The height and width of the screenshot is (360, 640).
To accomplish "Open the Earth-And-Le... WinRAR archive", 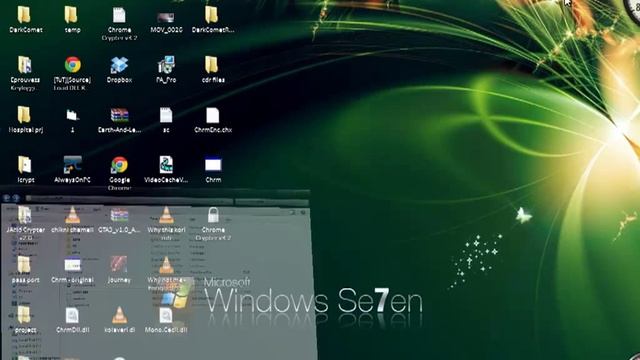I will [119, 115].
